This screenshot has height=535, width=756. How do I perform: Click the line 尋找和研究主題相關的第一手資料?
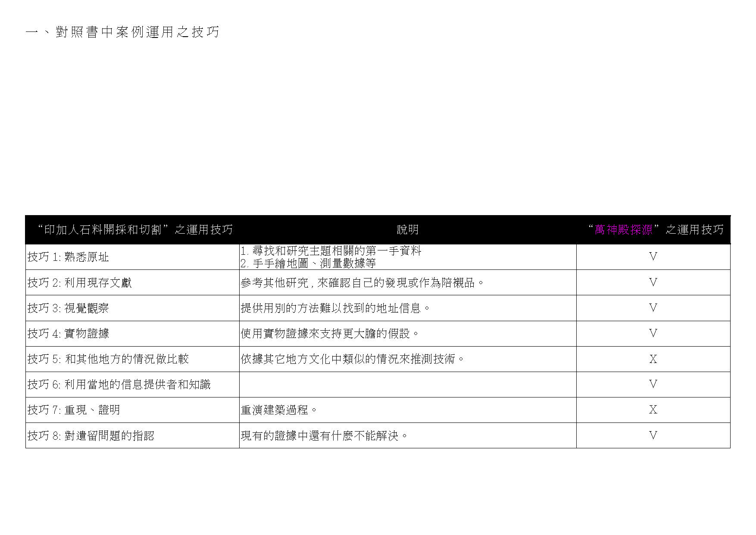coord(331,251)
